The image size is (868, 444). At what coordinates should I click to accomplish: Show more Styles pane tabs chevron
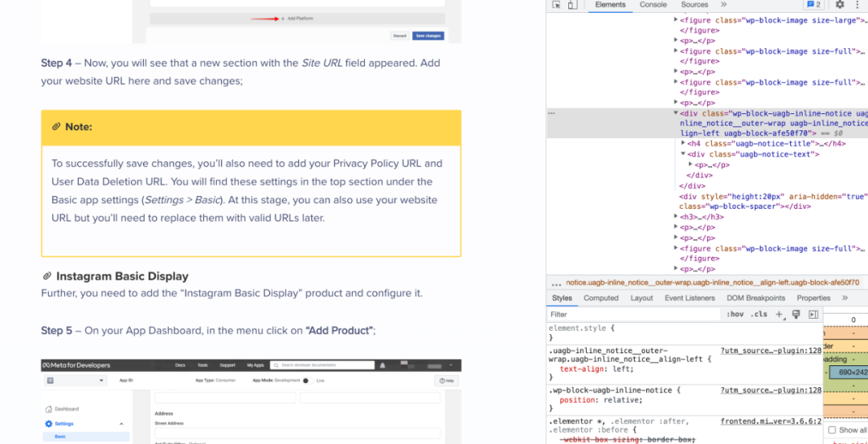tap(845, 298)
